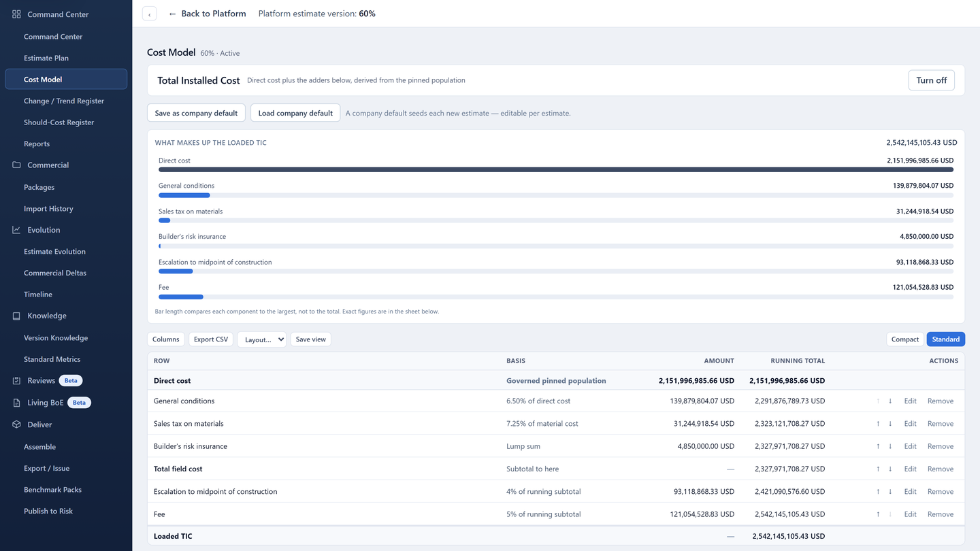The height and width of the screenshot is (551, 980).
Task: Remove the Fee row
Action: point(940,514)
